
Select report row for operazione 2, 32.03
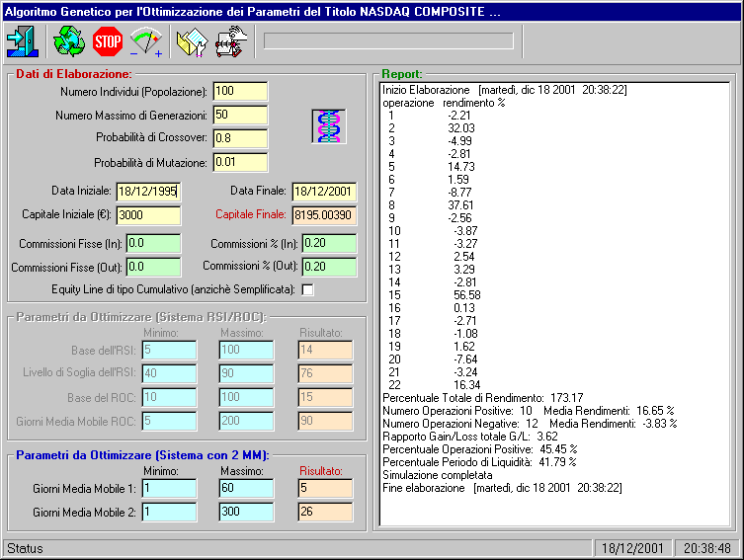432,128
